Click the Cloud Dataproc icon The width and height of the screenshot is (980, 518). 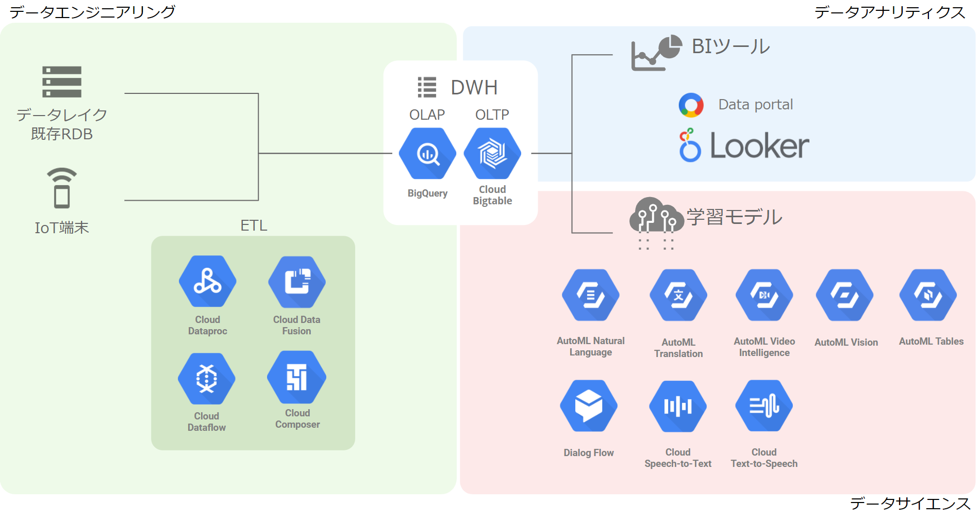tap(208, 282)
